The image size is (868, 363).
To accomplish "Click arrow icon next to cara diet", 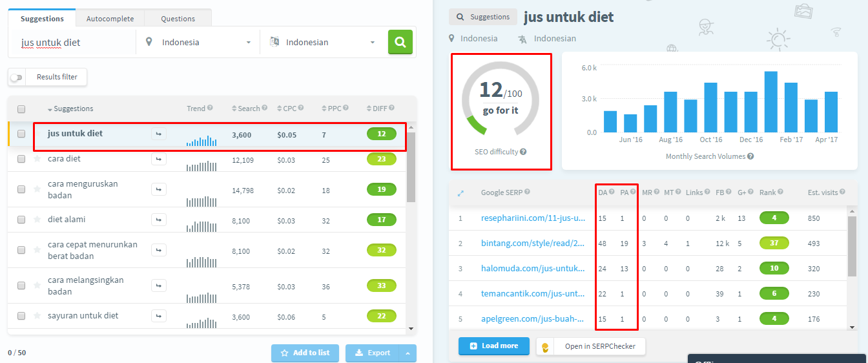I will coord(159,159).
